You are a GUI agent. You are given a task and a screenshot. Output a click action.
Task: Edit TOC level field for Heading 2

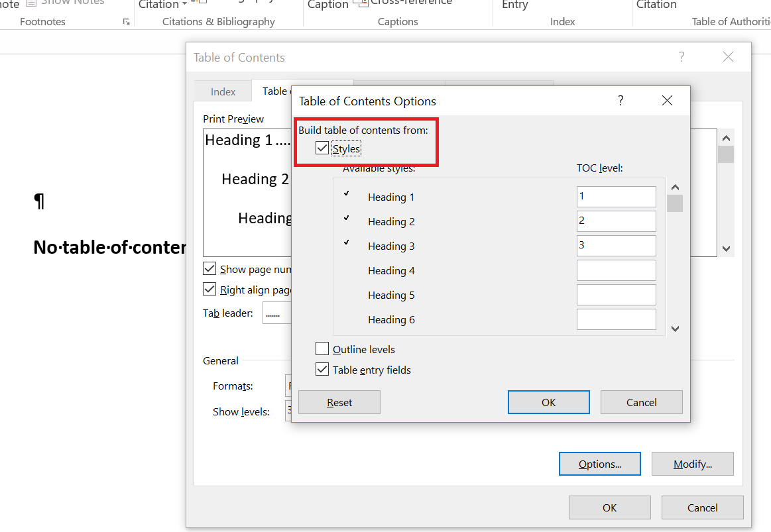click(x=616, y=221)
